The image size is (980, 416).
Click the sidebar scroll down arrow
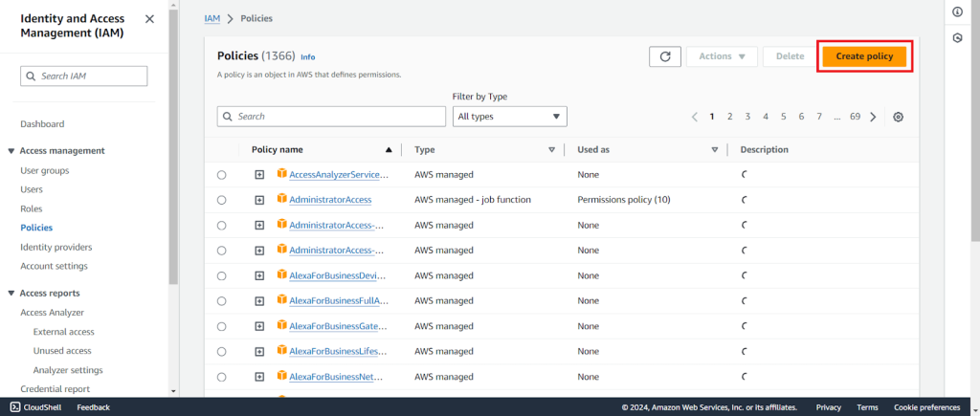click(x=173, y=391)
